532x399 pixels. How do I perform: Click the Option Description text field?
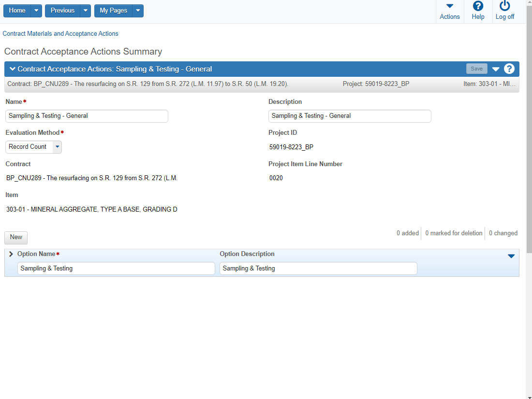(318, 269)
